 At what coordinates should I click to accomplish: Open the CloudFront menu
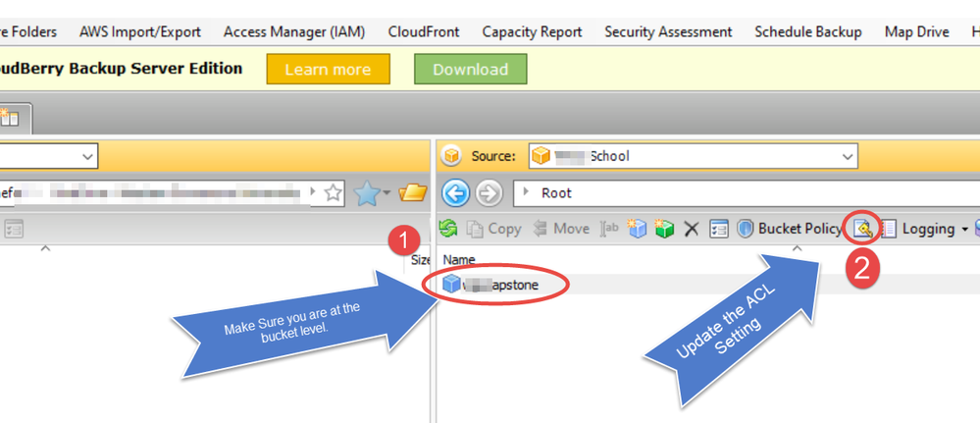tap(424, 32)
